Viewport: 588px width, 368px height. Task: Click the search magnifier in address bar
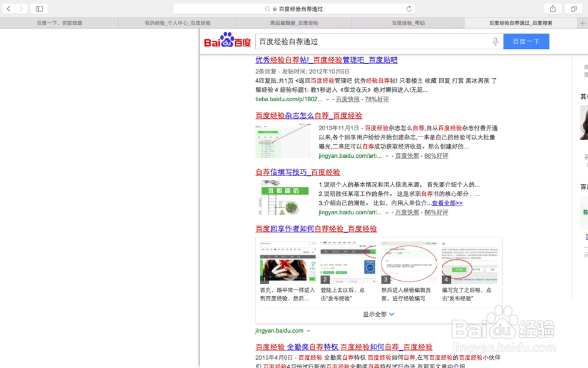(267, 9)
